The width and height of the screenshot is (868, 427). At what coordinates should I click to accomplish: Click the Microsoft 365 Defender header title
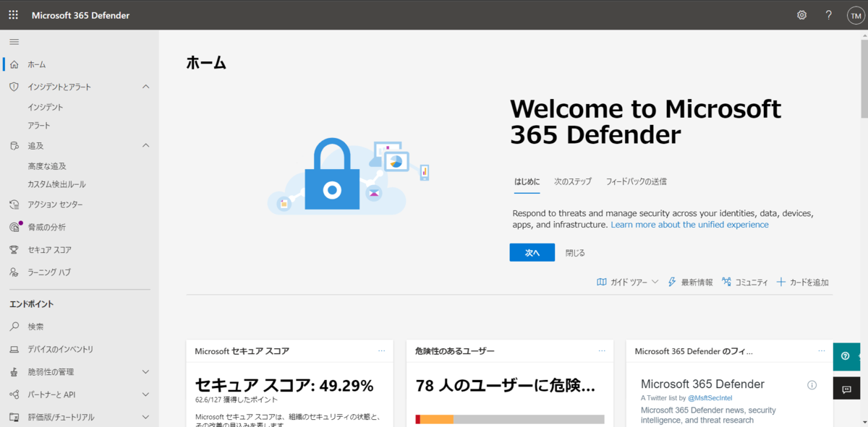click(81, 15)
